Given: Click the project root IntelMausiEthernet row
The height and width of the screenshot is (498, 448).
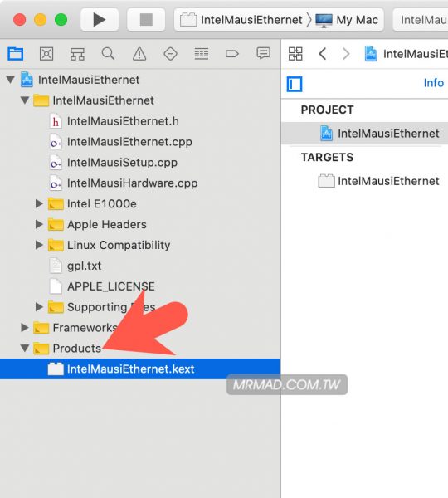Looking at the screenshot, I should [x=140, y=80].
